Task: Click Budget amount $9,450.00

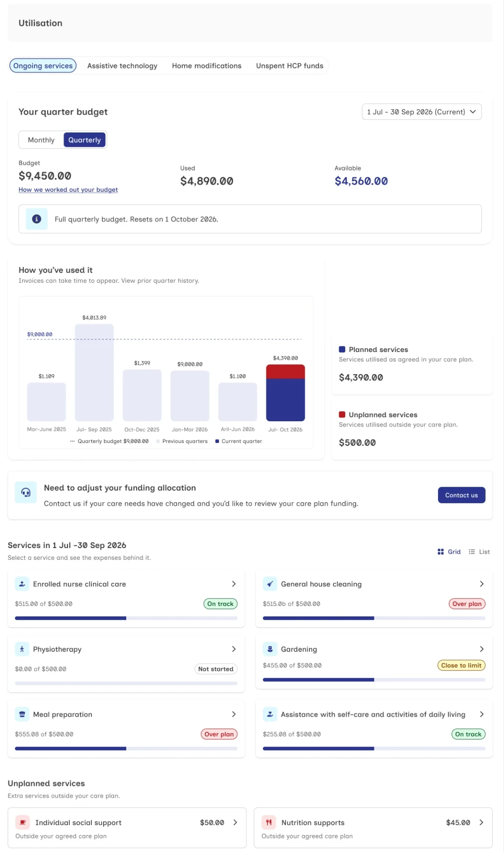Action: (45, 176)
